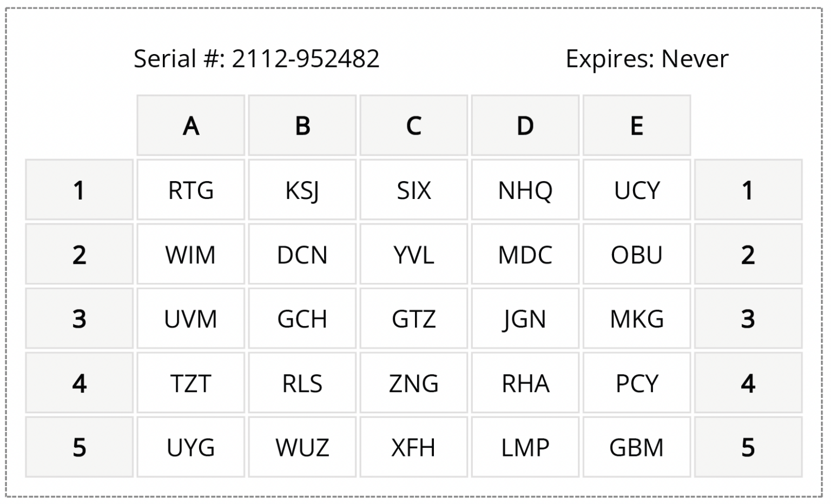Click column header E
The height and width of the screenshot is (504, 831).
point(637,125)
